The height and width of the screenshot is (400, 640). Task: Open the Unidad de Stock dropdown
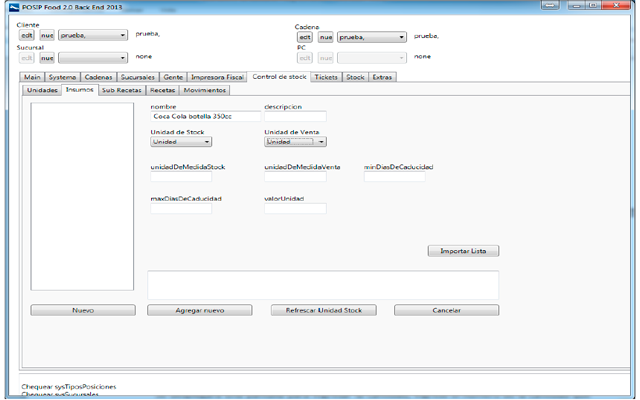point(181,142)
